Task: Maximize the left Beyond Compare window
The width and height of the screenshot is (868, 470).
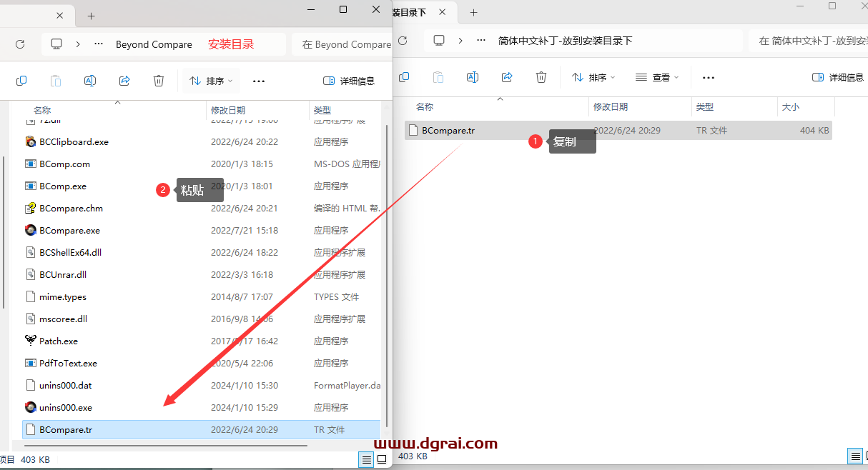Action: click(x=342, y=9)
